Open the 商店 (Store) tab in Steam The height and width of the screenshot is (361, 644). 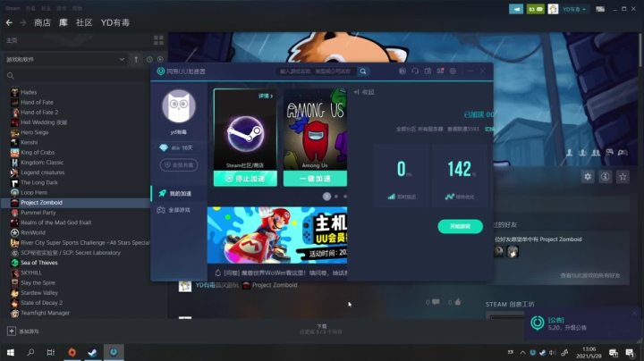[42, 22]
